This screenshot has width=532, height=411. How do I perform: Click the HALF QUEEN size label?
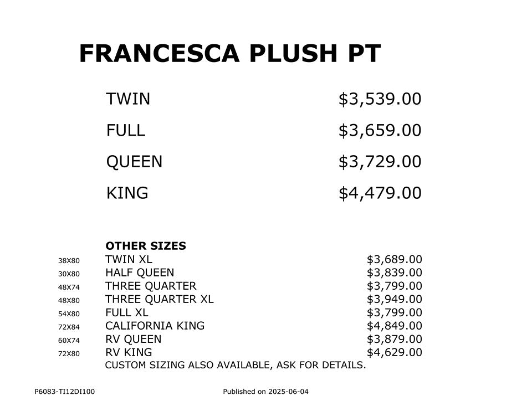[x=140, y=273]
